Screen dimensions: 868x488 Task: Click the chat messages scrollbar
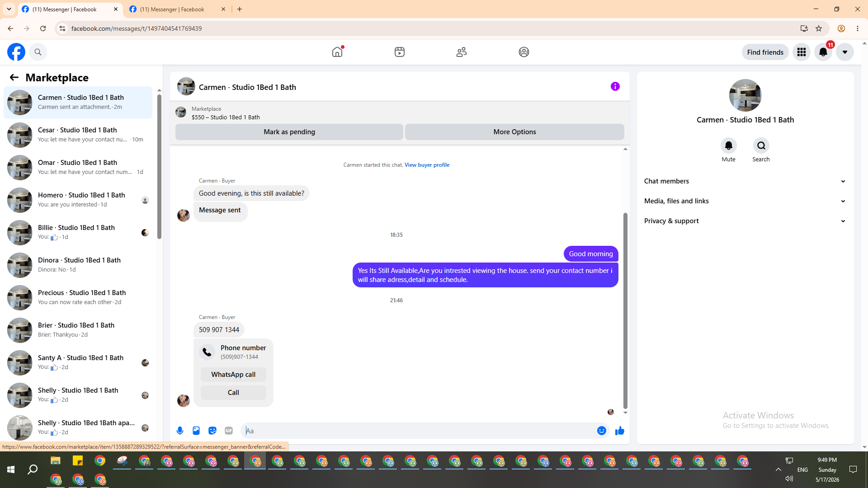[625, 311]
